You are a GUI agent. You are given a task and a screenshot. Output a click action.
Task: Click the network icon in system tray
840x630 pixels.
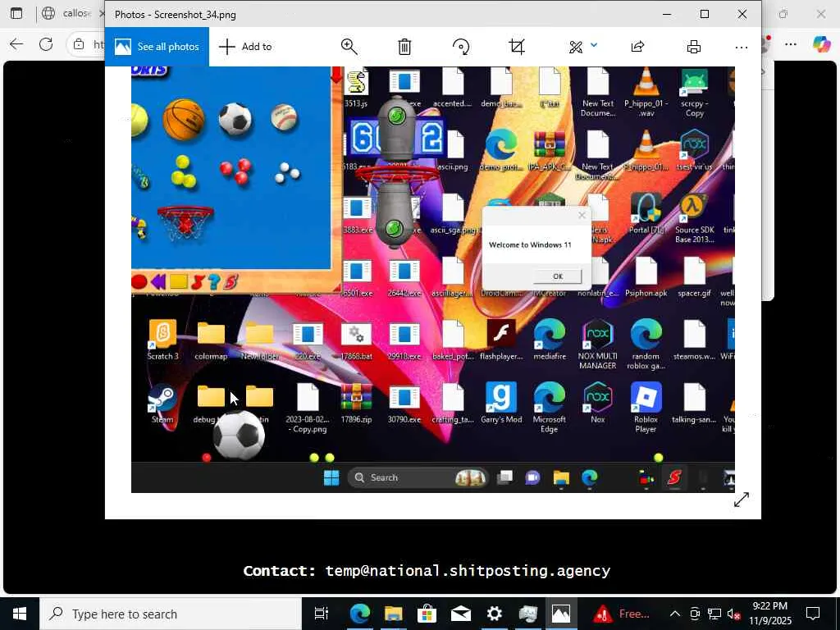[714, 614]
